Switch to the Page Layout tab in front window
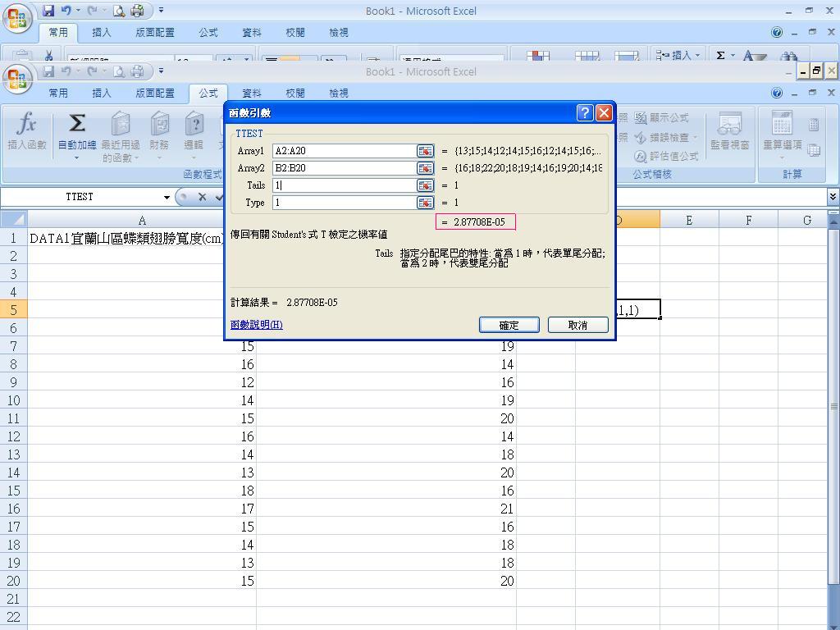Viewport: 840px width, 630px height. click(155, 94)
